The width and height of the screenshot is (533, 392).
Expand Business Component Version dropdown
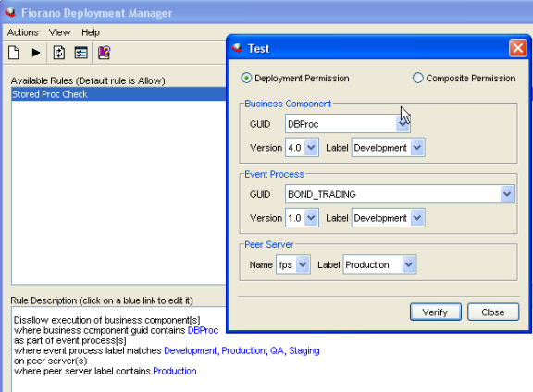tap(311, 148)
